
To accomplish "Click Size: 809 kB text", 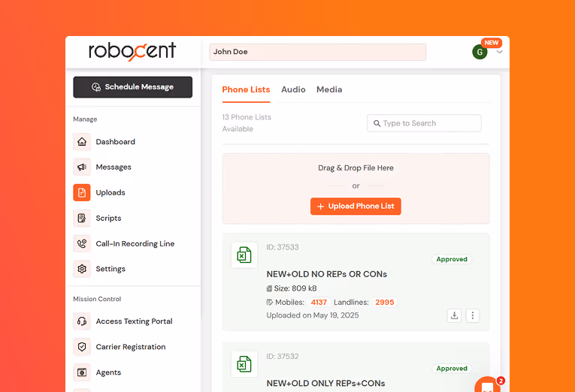I will coord(295,288).
